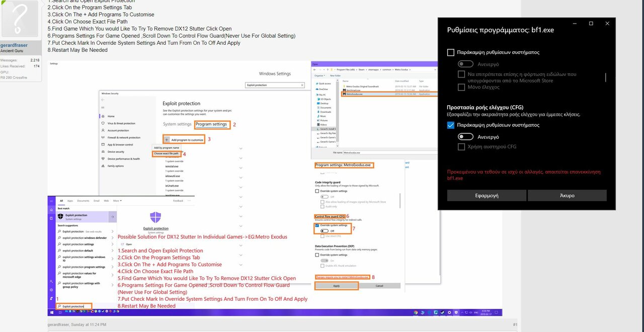Image resolution: width=644 pixels, height=332 pixels.
Task: Check Override system settings under Code integrity guard
Action: click(316, 191)
